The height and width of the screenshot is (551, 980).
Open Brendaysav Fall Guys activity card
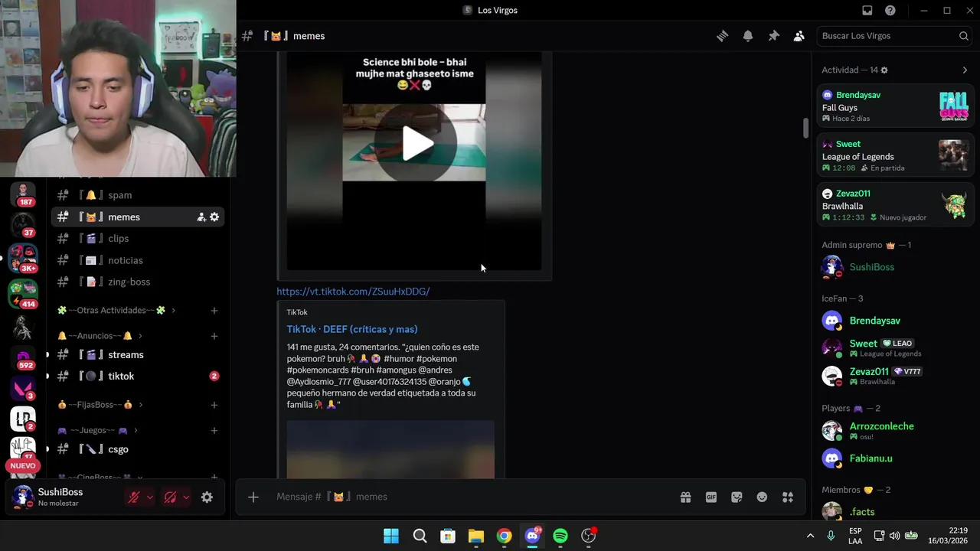pyautogui.click(x=895, y=106)
